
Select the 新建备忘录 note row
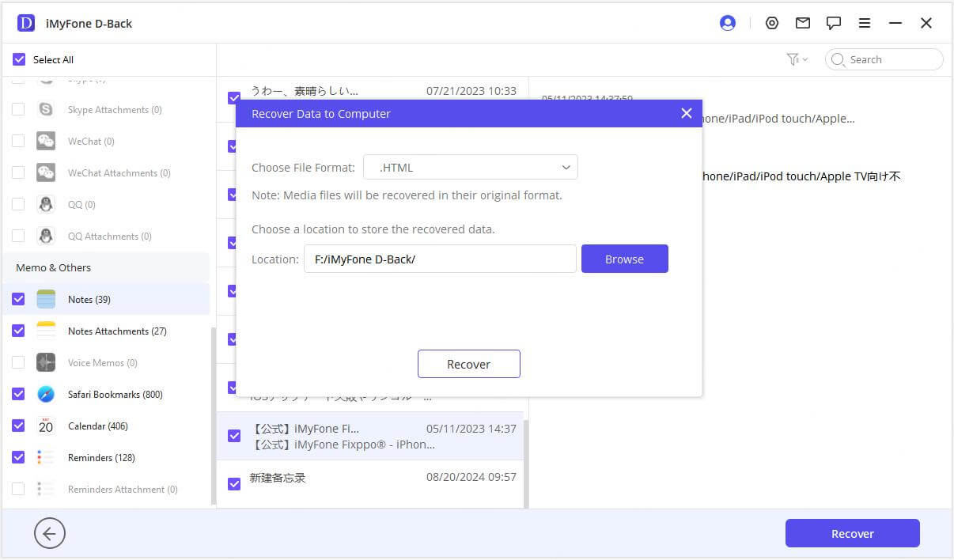point(370,484)
